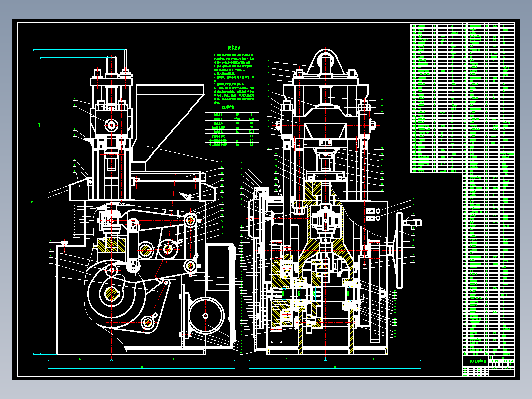Click the short parts list table, upper right
This screenshot has height=399, width=532.
[x=437, y=98]
